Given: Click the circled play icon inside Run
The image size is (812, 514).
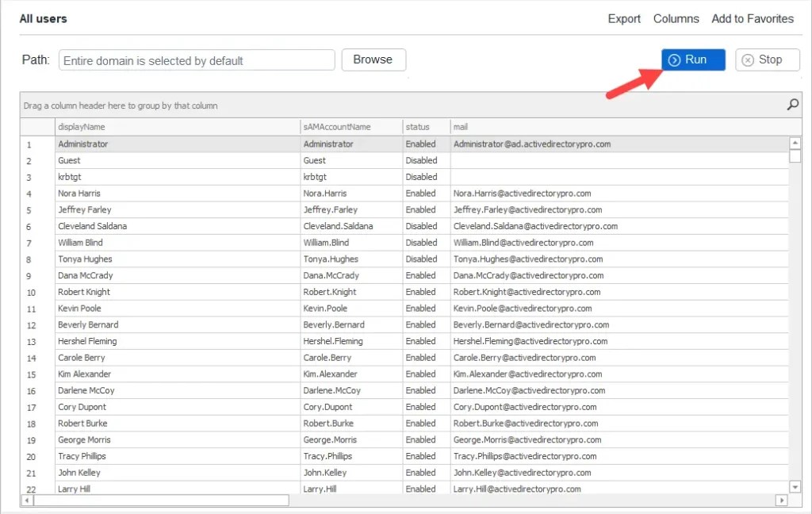Looking at the screenshot, I should coord(676,59).
